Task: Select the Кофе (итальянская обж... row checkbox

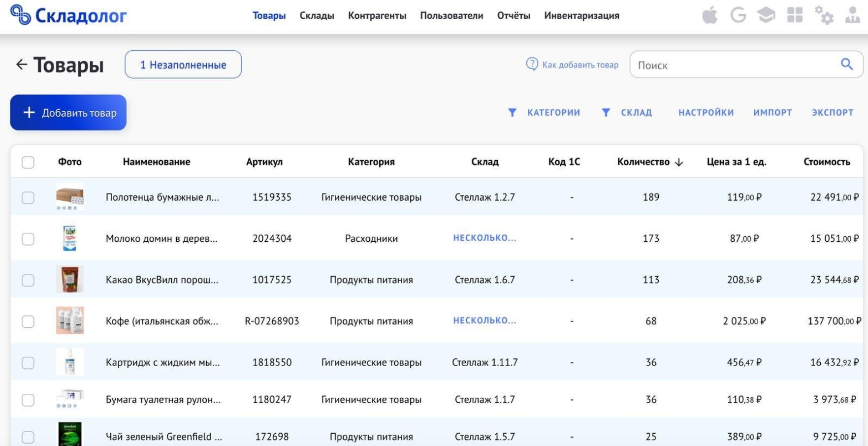Action: [28, 321]
